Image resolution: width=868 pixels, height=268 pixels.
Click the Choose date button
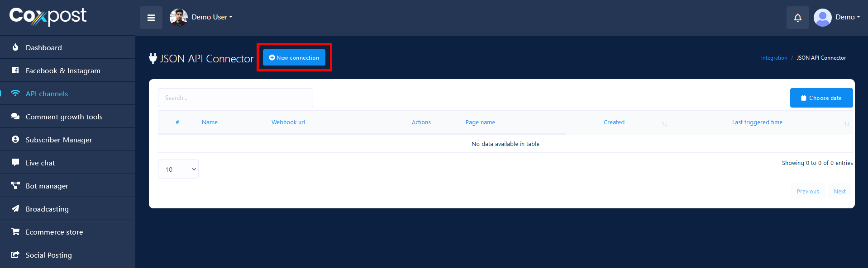tap(821, 98)
